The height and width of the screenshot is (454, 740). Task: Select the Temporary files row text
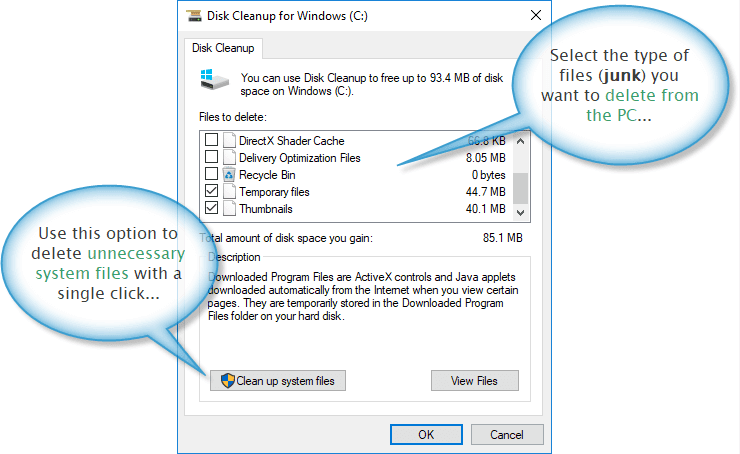[274, 192]
